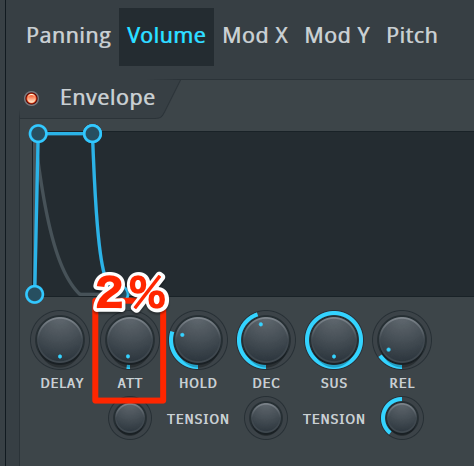The height and width of the screenshot is (466, 474).
Task: Open the Mod Y tab
Action: pyautogui.click(x=337, y=35)
